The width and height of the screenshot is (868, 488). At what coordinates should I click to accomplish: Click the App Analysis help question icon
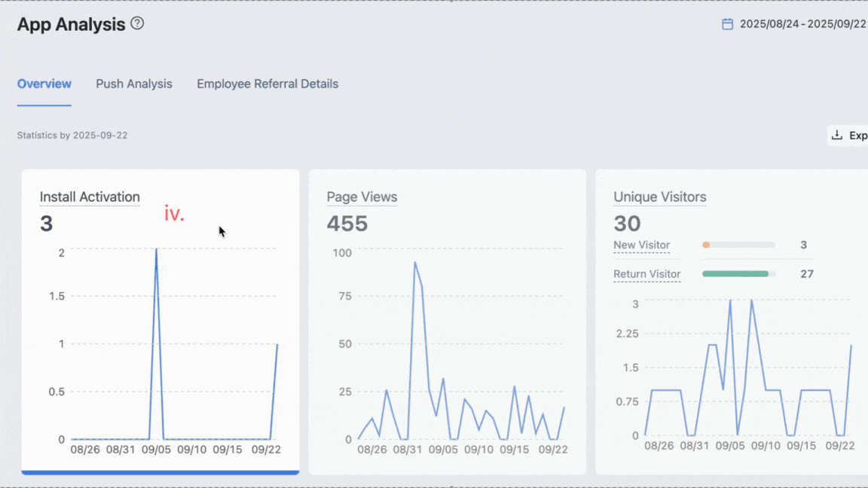[137, 23]
